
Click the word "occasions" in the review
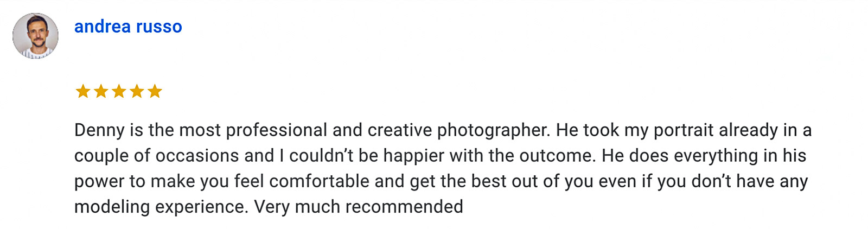tap(197, 156)
